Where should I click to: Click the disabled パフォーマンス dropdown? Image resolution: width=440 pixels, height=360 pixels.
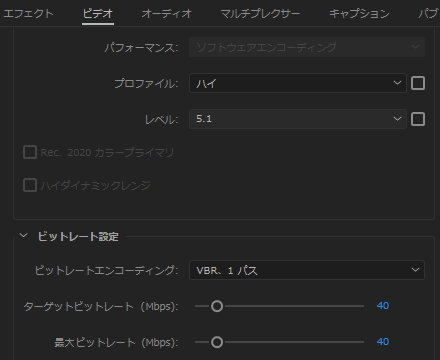click(x=307, y=47)
